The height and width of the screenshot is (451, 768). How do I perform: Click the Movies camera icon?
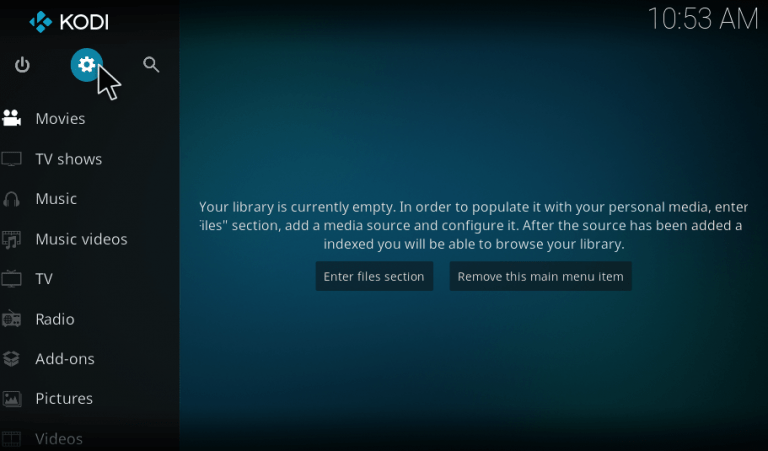point(12,119)
